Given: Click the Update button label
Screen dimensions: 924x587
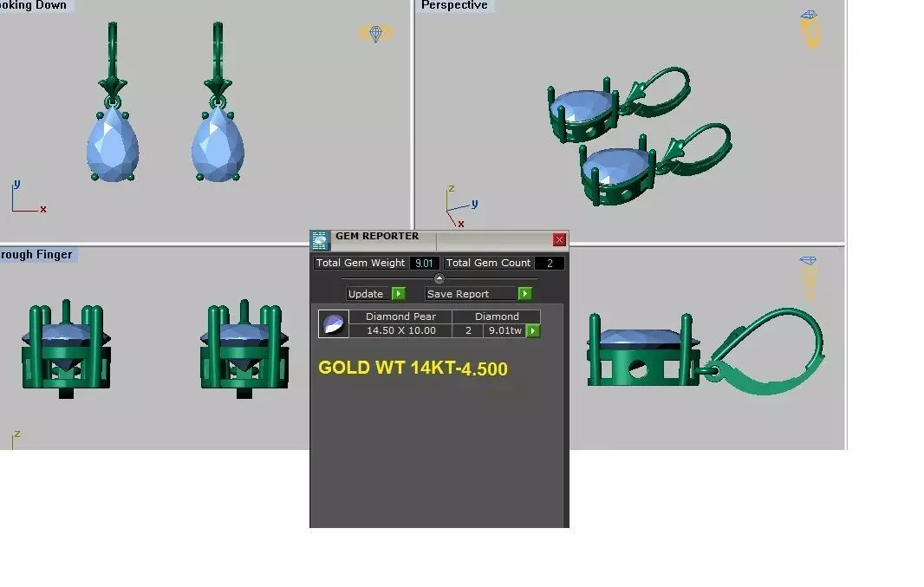Looking at the screenshot, I should 366,293.
